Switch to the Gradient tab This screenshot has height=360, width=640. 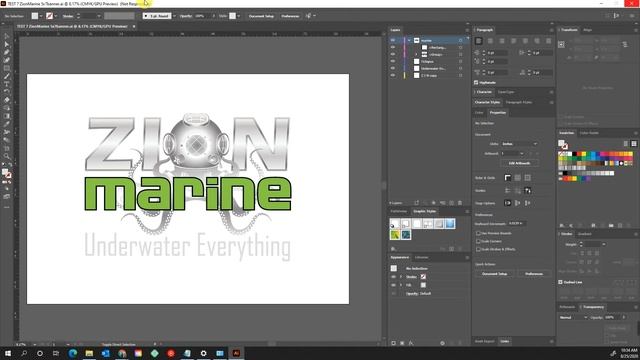pyautogui.click(x=584, y=234)
